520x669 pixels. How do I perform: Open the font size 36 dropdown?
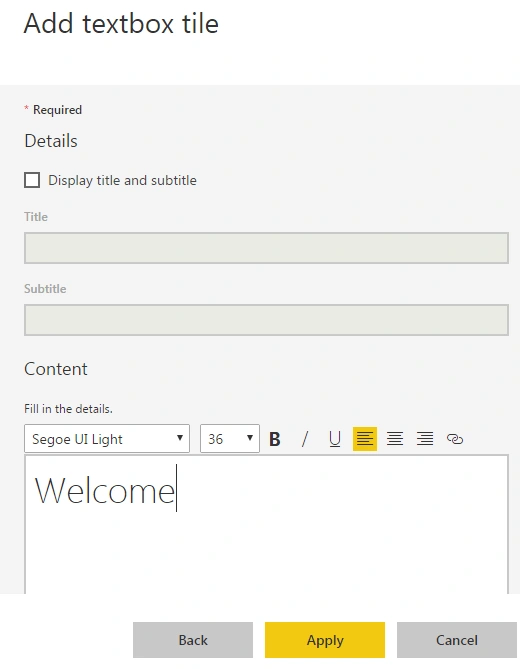coord(230,439)
